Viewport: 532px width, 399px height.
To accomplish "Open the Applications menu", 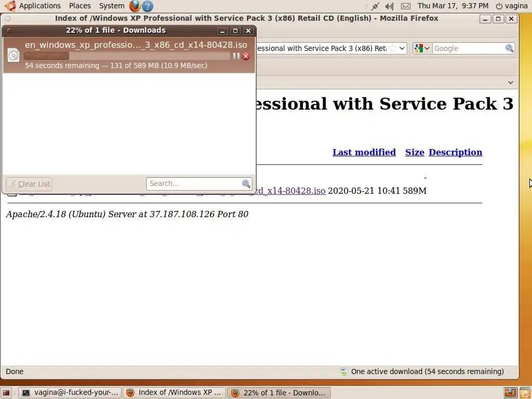I will 39,6.
